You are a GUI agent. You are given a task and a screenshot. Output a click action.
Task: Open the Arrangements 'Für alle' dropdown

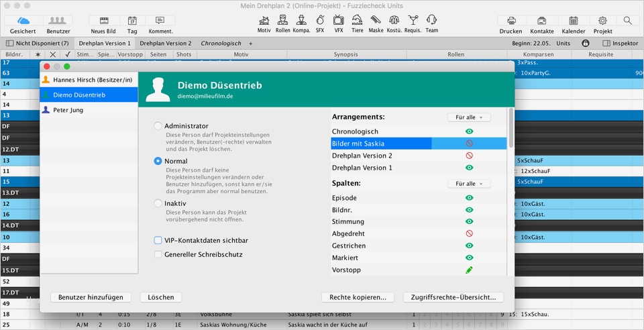click(469, 117)
